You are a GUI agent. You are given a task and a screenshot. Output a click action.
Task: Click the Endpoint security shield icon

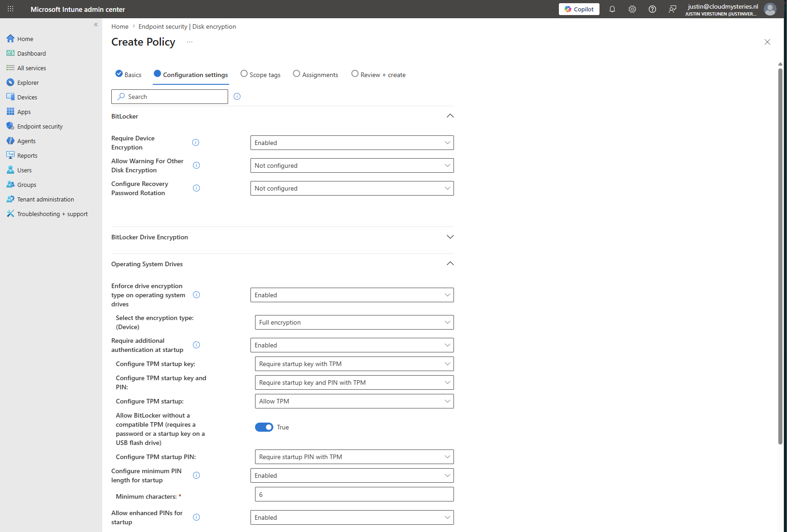coord(10,126)
